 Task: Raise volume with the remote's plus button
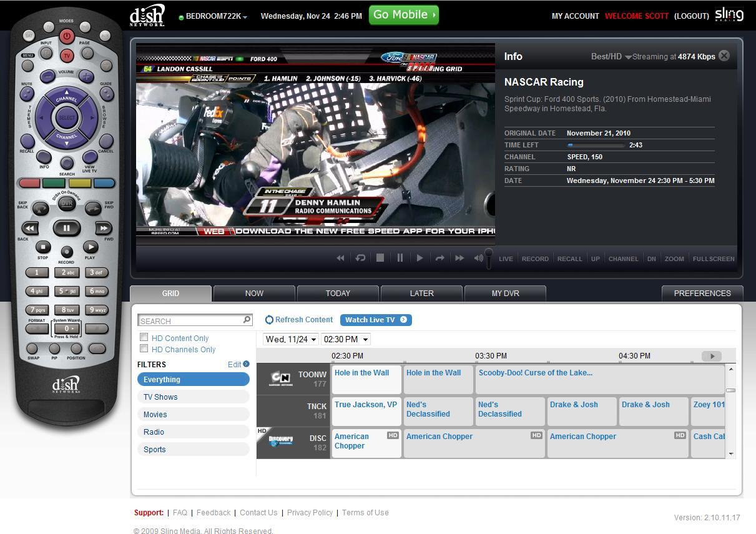(x=86, y=76)
